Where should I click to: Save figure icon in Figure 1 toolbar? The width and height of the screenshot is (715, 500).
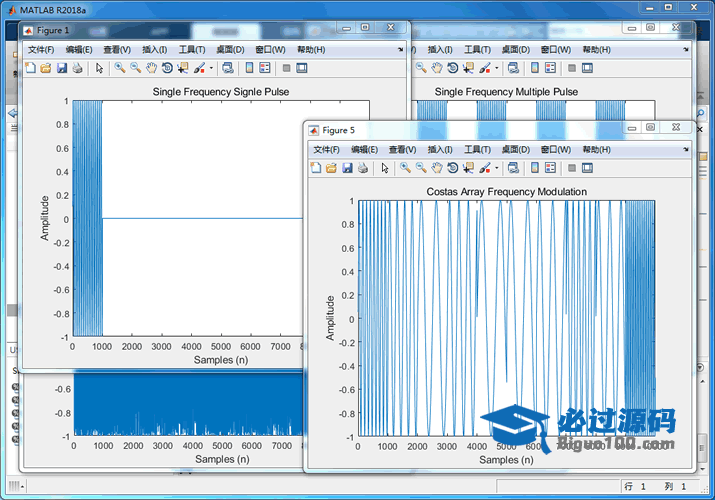pos(62,68)
